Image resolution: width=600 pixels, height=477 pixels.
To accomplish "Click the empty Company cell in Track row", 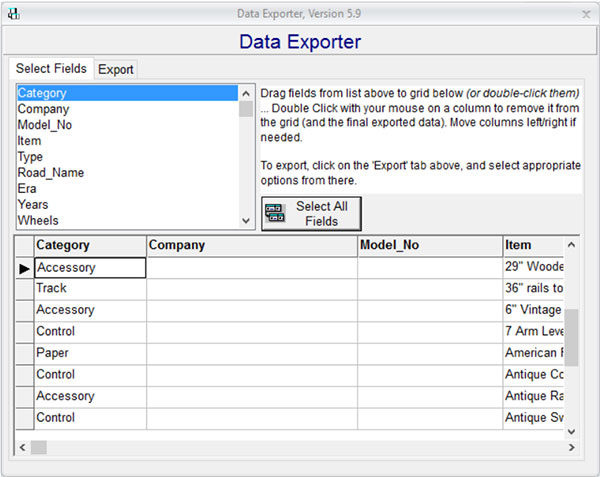I will 252,289.
